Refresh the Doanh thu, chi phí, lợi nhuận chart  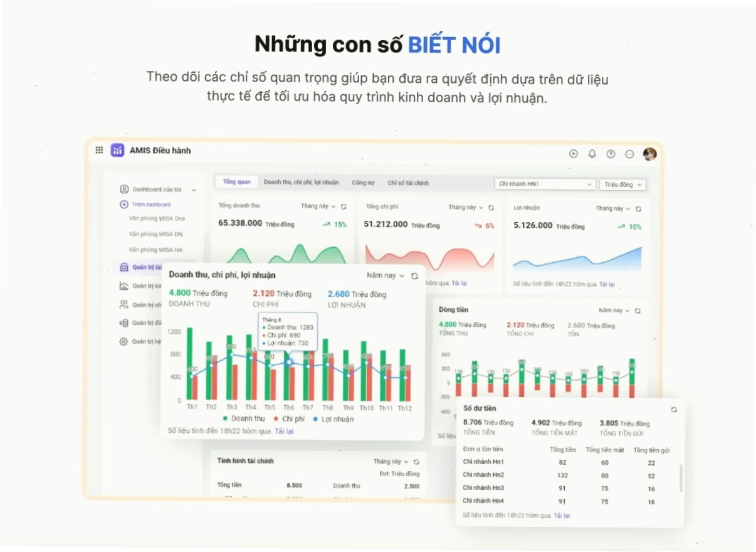414,275
